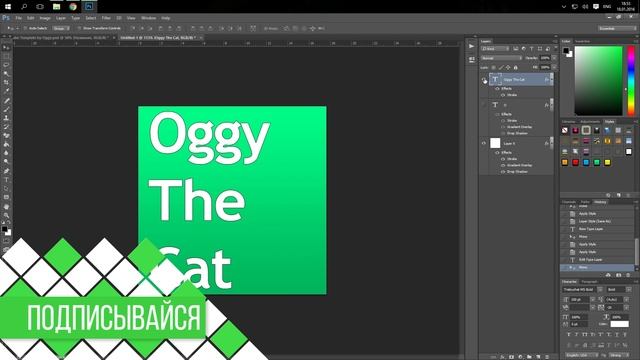
Task: Collapse effects on Oggy The Cat layer
Action: [551, 80]
